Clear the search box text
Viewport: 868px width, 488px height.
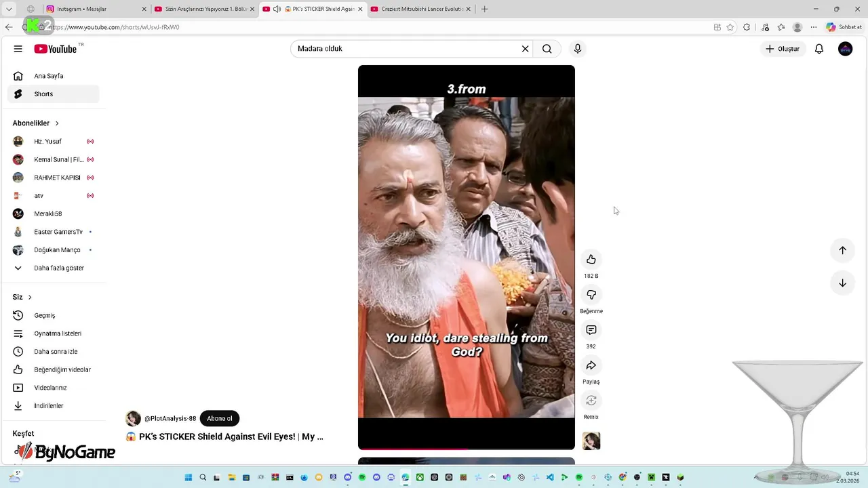coord(525,49)
